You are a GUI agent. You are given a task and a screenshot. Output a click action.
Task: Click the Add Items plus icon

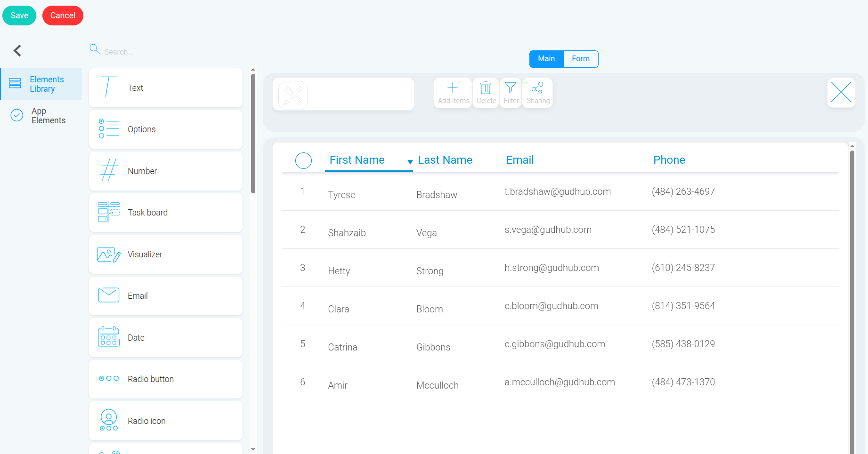click(453, 88)
